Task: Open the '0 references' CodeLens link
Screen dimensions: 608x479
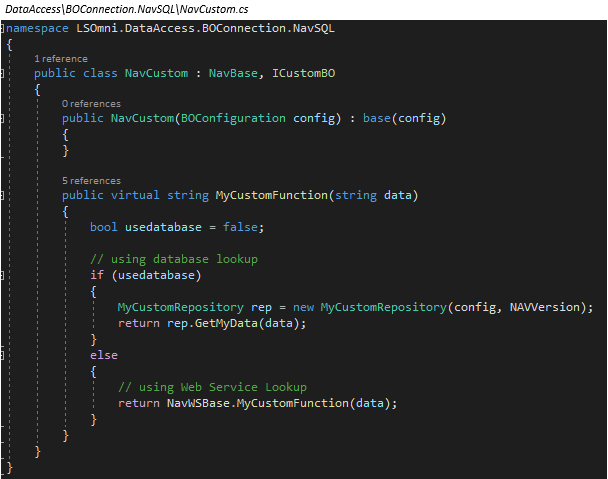Action: tap(91, 104)
